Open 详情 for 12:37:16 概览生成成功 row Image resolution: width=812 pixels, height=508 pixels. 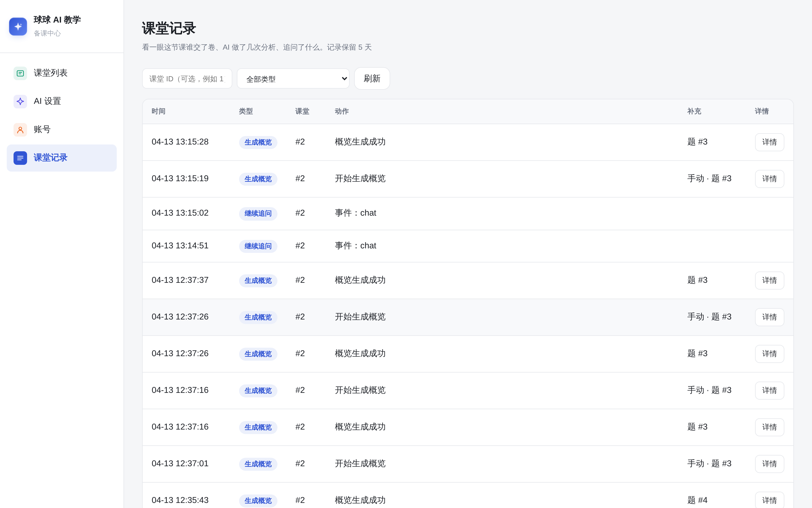pos(769,427)
